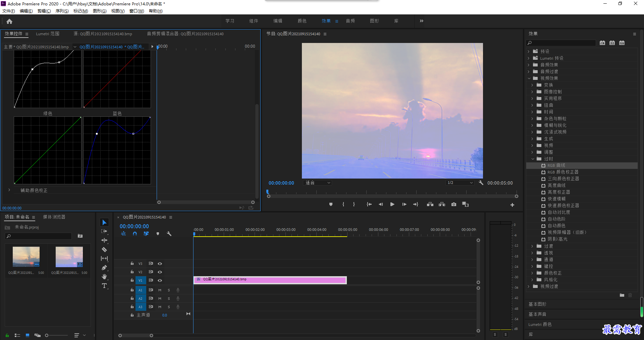644x340 pixels.
Task: Click the Home icon
Action: (x=9, y=21)
